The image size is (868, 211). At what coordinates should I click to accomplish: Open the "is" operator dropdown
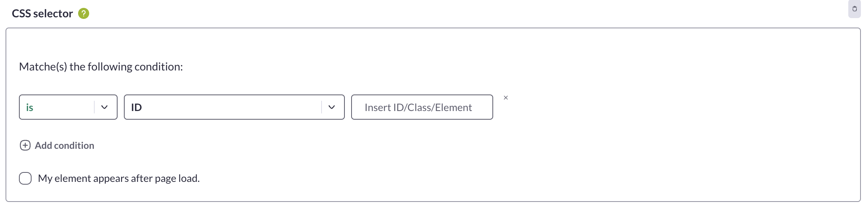coord(68,107)
